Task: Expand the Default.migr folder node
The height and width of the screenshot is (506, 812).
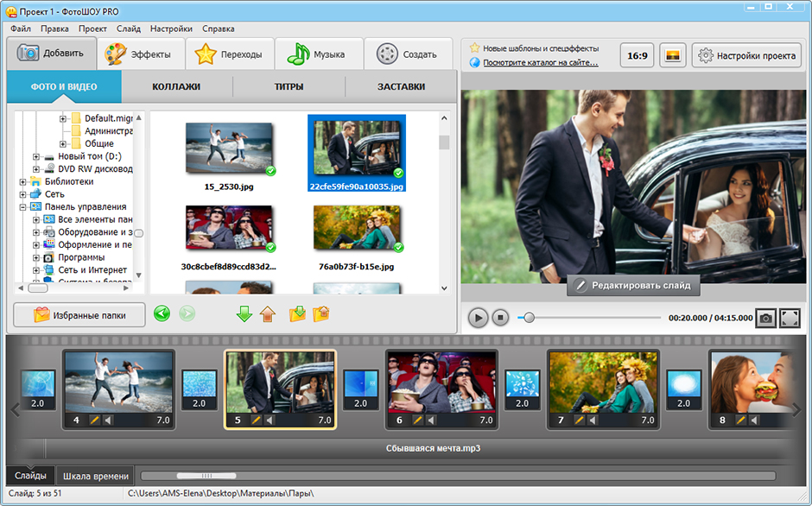Action: pyautogui.click(x=63, y=118)
